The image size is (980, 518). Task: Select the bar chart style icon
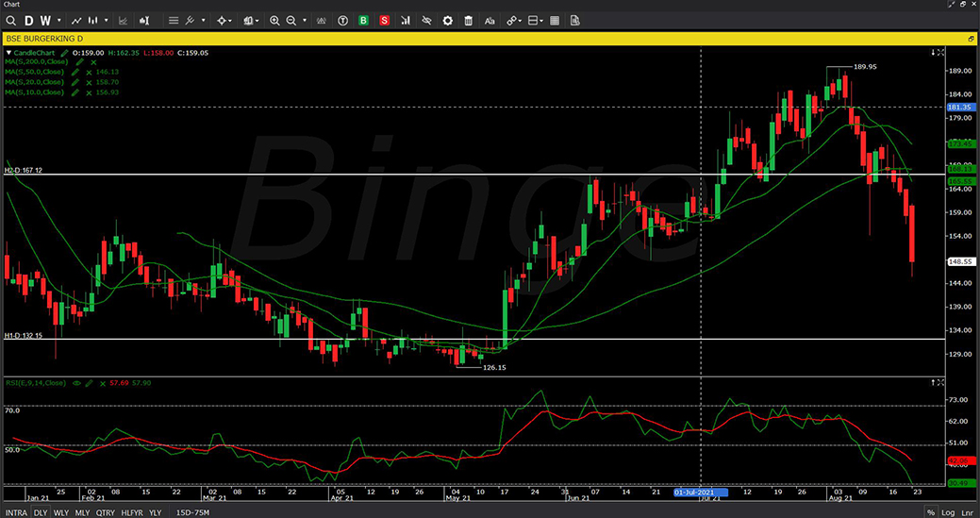(x=92, y=21)
